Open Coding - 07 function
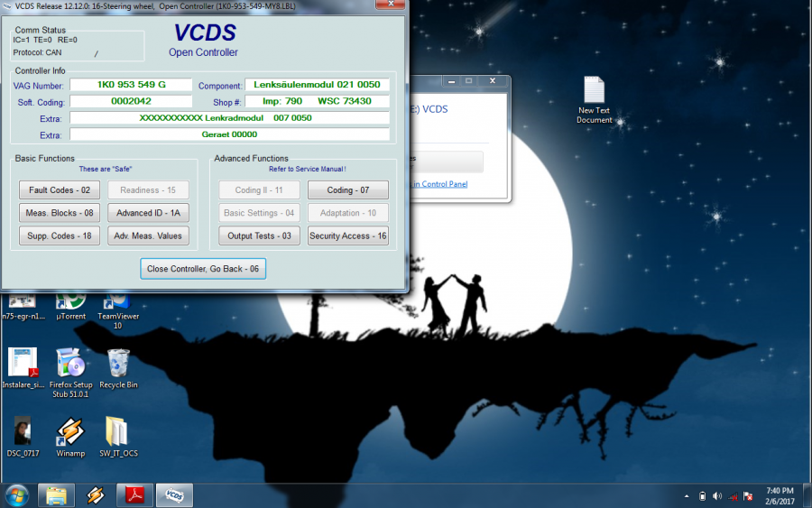Image resolution: width=812 pixels, height=508 pixels. tap(347, 190)
